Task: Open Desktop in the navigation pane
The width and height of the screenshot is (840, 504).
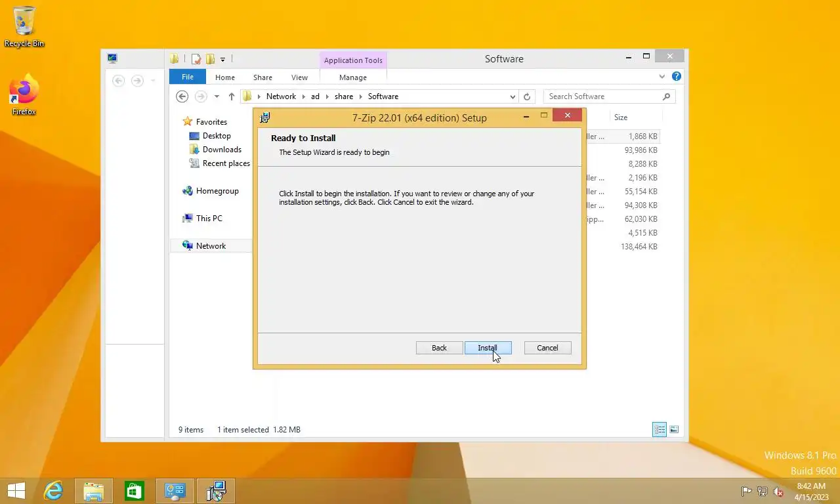Action: pos(217,136)
